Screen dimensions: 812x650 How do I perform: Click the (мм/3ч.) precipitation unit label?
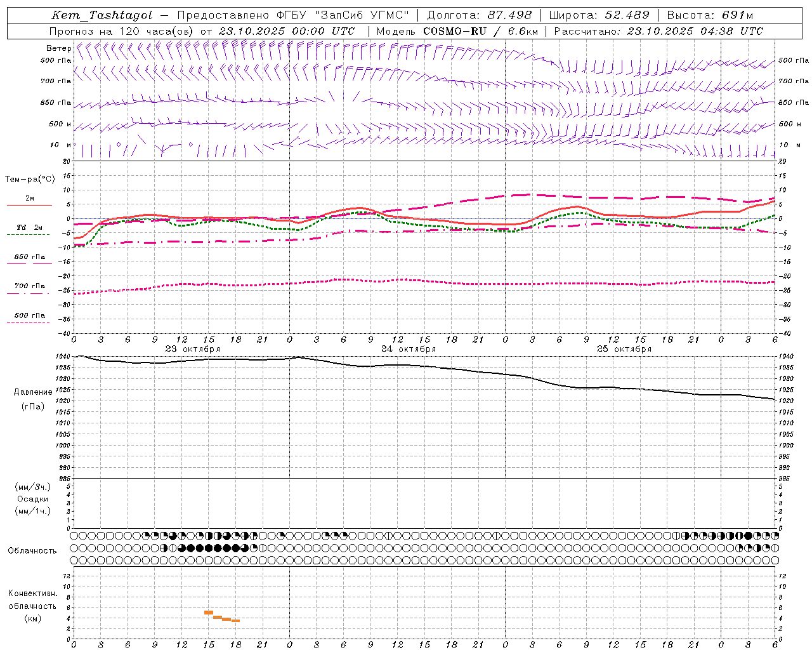(33, 487)
